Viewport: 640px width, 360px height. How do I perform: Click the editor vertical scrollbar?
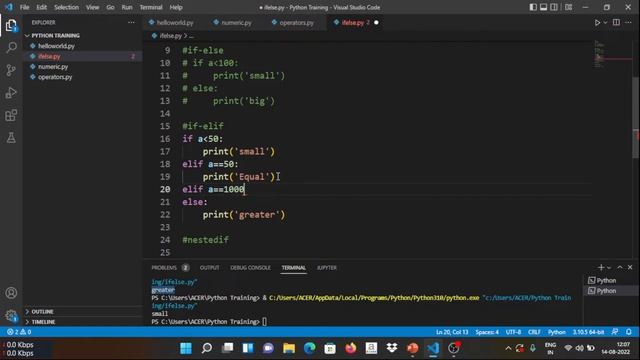636,118
